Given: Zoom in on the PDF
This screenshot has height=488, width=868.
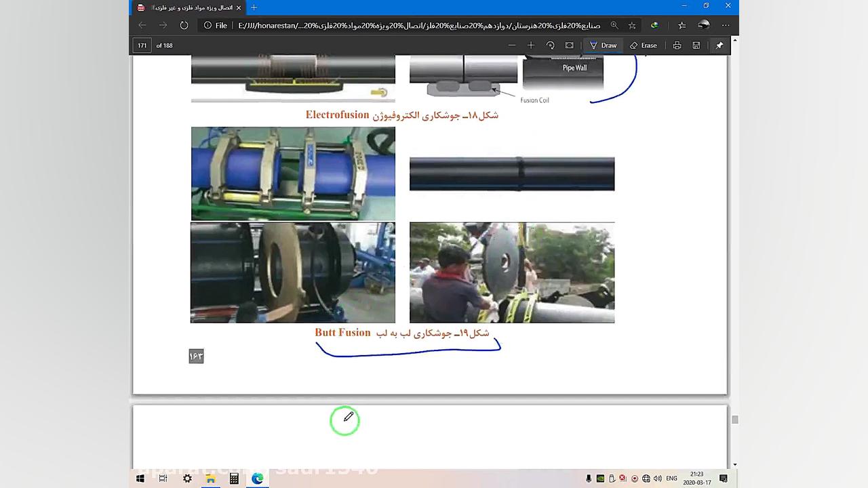Looking at the screenshot, I should pos(531,45).
